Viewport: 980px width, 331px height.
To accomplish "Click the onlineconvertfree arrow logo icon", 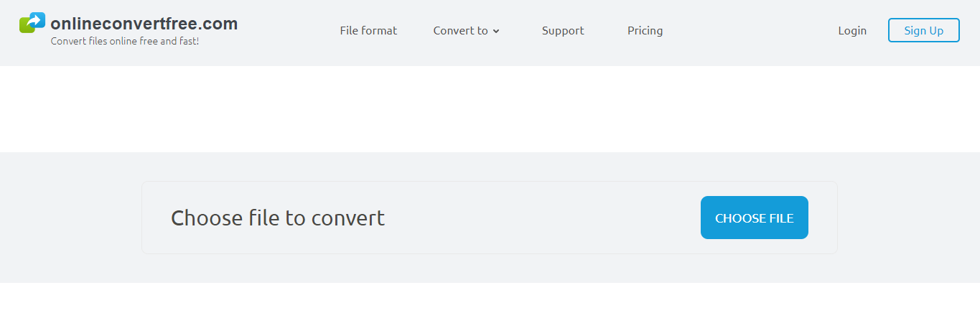I will click(x=32, y=23).
